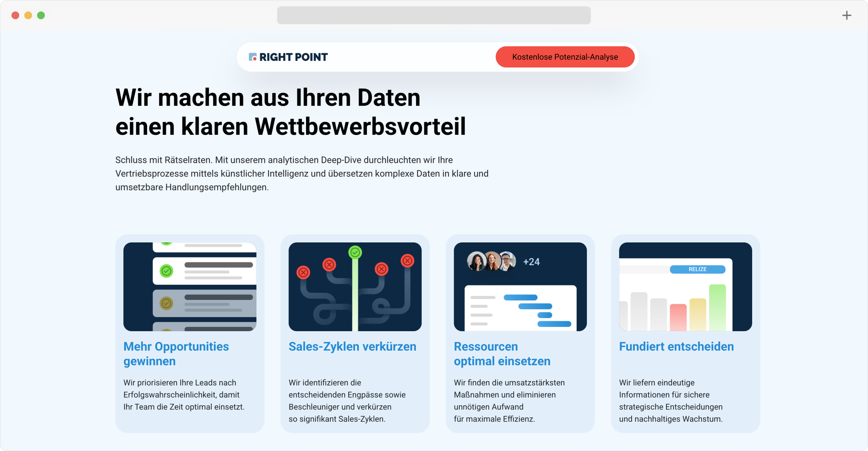Image resolution: width=868 pixels, height=451 pixels.
Task: Click the browser address bar
Action: point(434,15)
